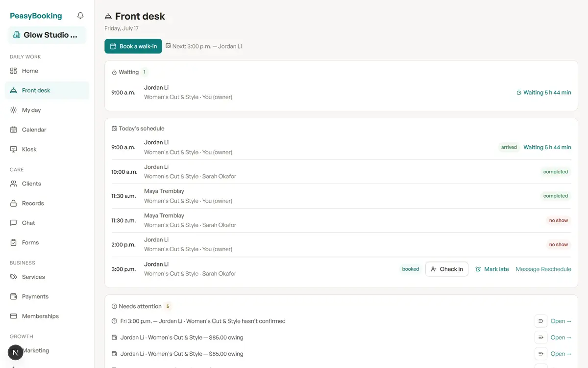Open the first $85.00 owing alert

[561, 337]
